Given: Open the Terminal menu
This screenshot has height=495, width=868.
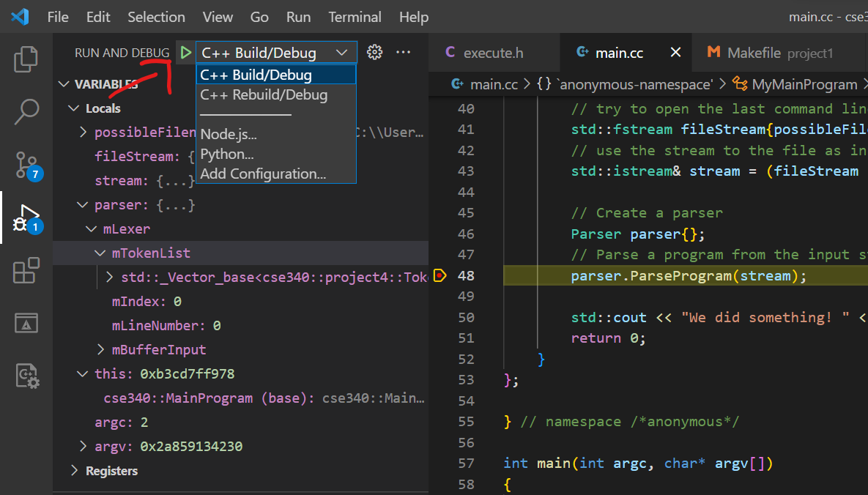Looking at the screenshot, I should (x=355, y=16).
